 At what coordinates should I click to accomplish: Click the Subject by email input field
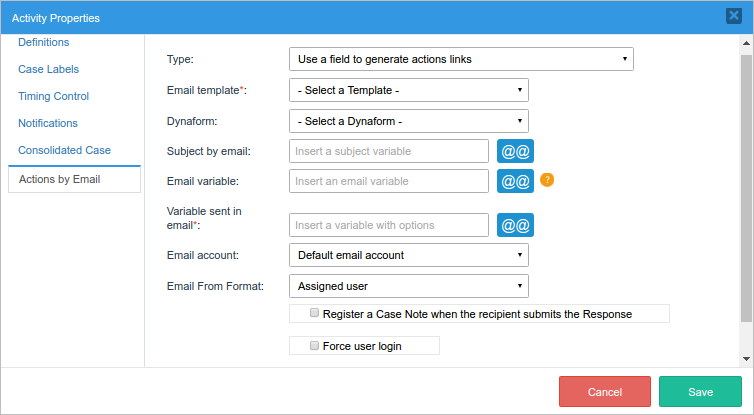tap(389, 151)
